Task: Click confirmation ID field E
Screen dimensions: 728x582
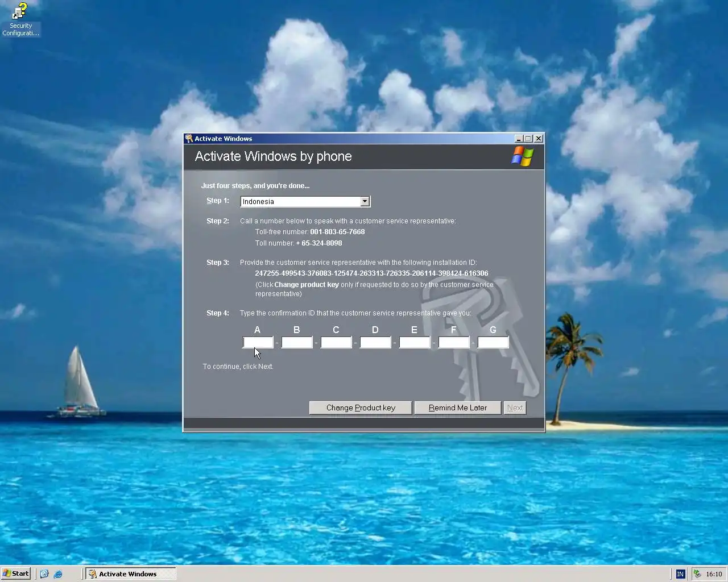Action: pyautogui.click(x=415, y=342)
